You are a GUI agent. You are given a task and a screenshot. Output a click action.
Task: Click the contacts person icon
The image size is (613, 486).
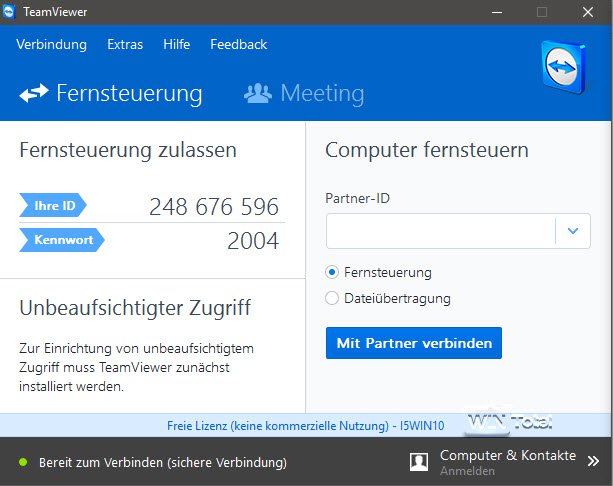420,462
